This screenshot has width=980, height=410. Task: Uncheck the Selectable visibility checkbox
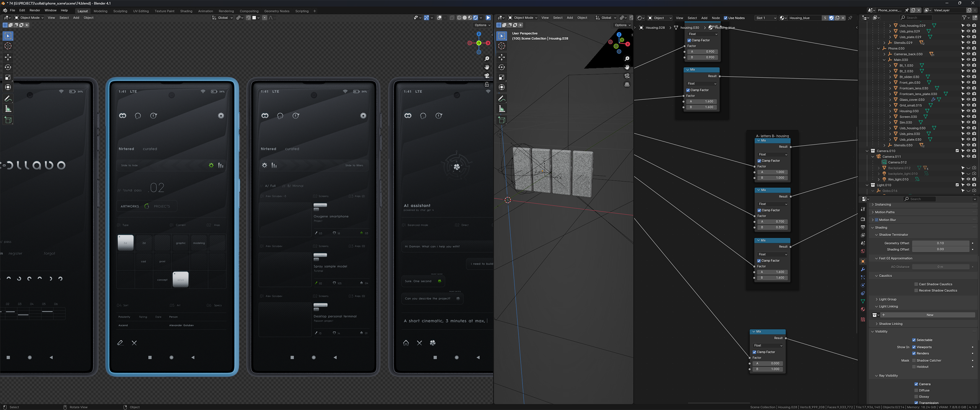click(x=914, y=340)
